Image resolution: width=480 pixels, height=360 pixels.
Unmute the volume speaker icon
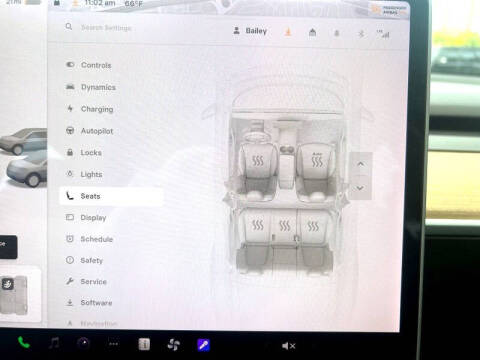(288, 346)
